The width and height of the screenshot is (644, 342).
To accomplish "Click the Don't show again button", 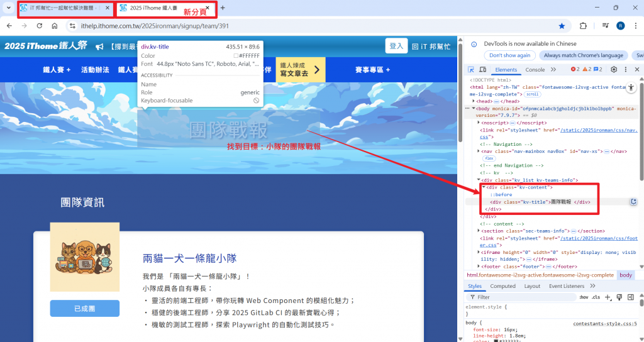I will tap(509, 55).
